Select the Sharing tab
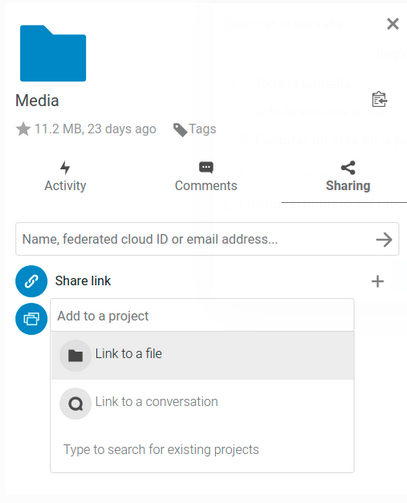The height and width of the screenshot is (503, 407). tap(348, 177)
